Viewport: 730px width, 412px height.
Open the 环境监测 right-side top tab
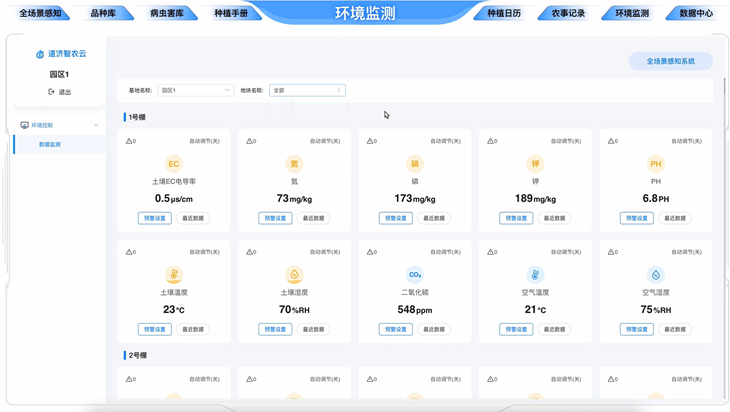point(632,14)
